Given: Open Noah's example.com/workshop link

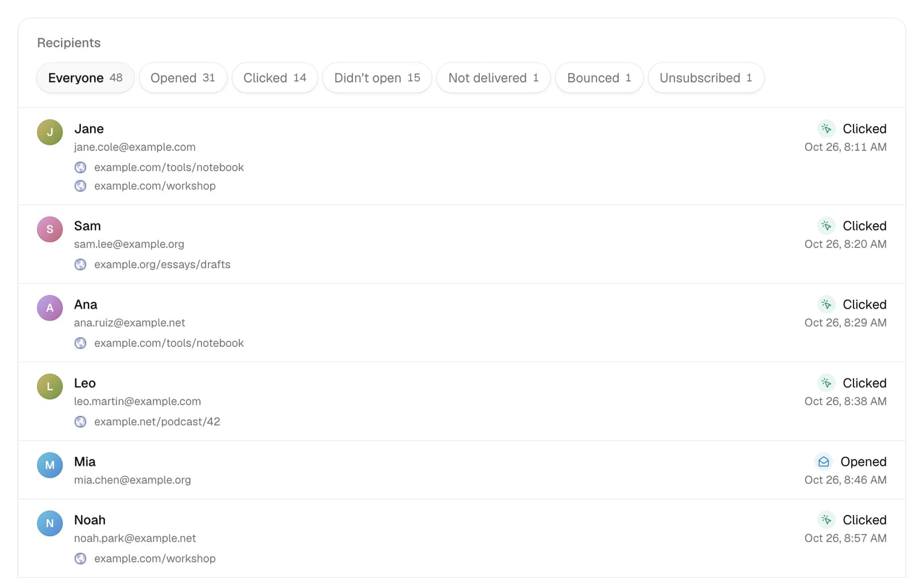Looking at the screenshot, I should (x=155, y=558).
